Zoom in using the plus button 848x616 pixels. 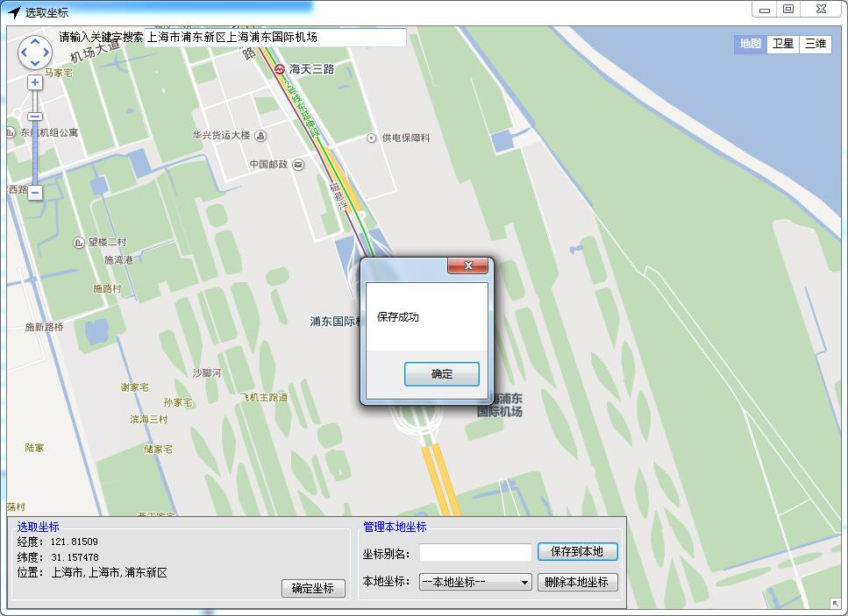(34, 82)
